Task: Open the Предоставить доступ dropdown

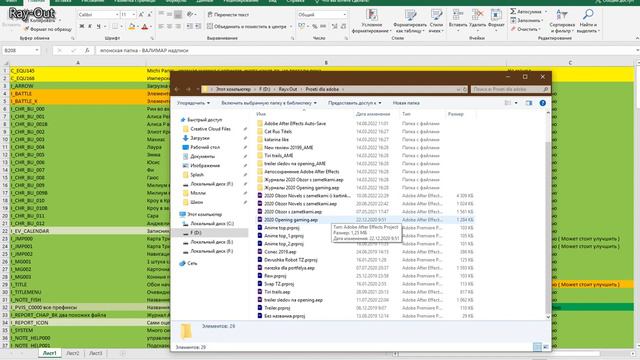Action: tap(354, 103)
